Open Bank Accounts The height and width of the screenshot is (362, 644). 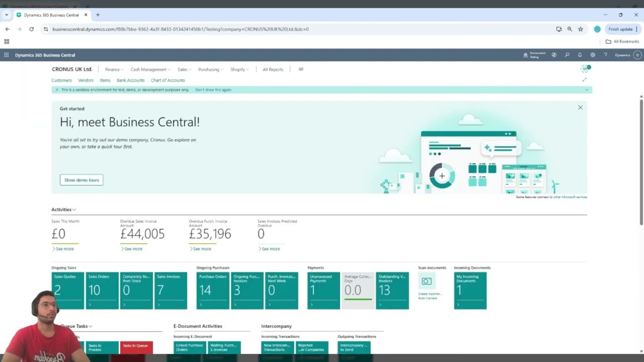click(x=130, y=80)
